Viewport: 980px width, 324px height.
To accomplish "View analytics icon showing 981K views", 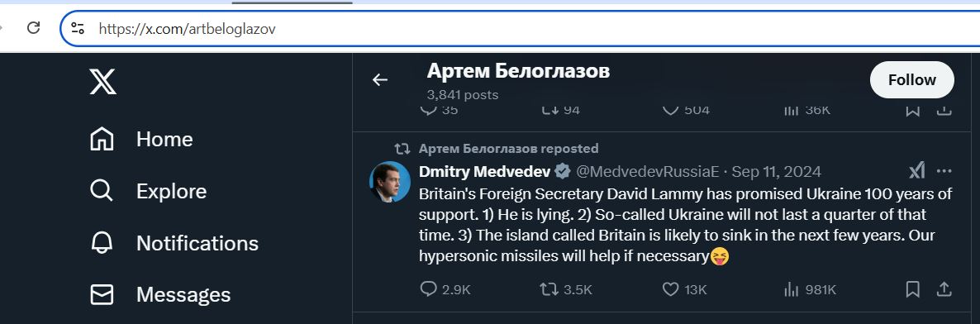I will click(x=792, y=289).
